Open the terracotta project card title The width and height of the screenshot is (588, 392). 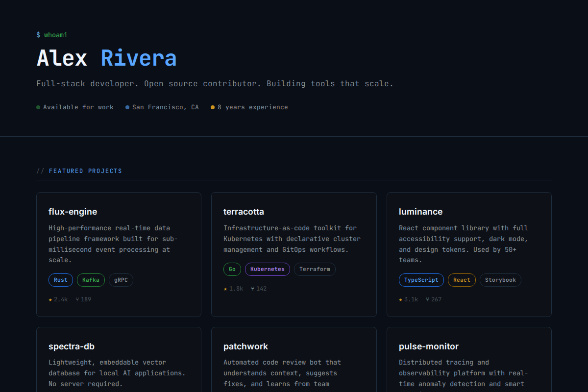tap(244, 212)
